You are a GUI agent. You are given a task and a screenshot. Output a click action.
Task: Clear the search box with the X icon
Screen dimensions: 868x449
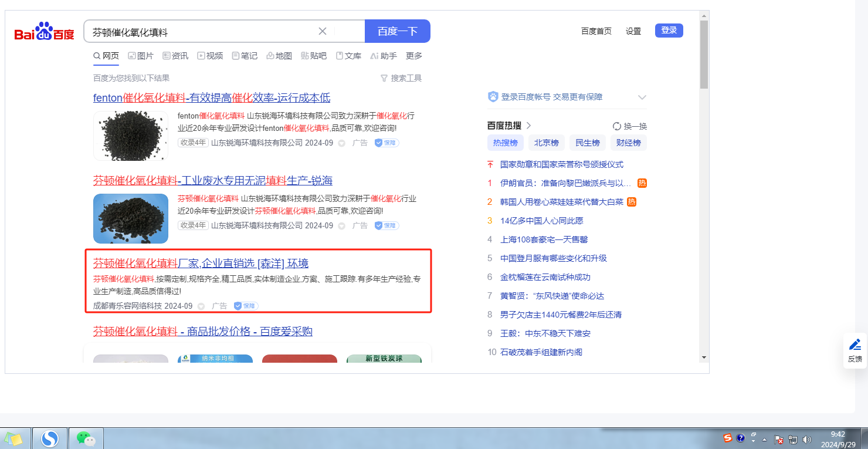[323, 31]
